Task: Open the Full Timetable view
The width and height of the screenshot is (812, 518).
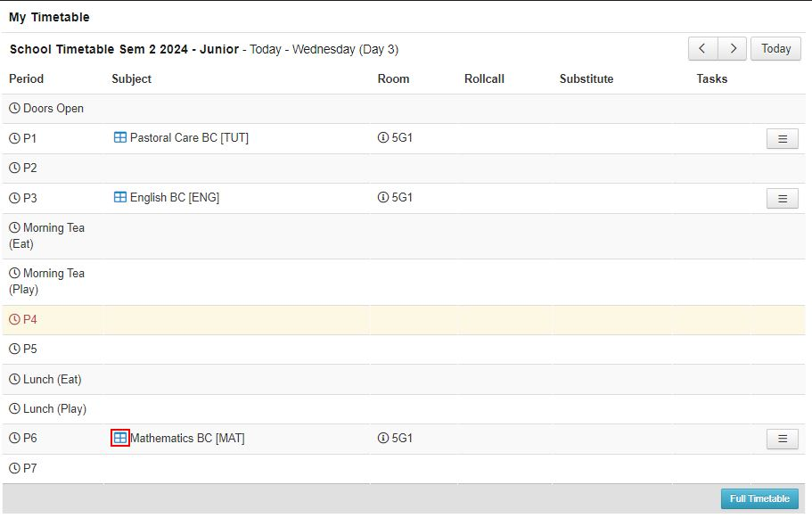Action: pyautogui.click(x=759, y=499)
